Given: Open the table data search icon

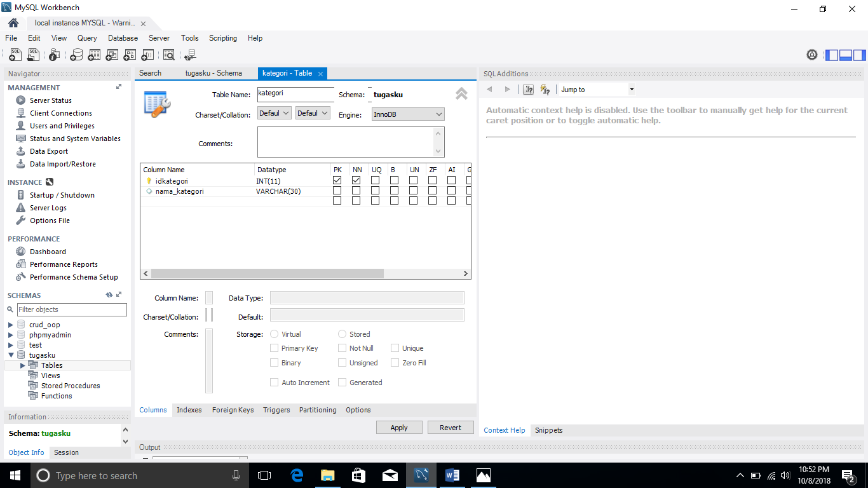Looking at the screenshot, I should 169,55.
